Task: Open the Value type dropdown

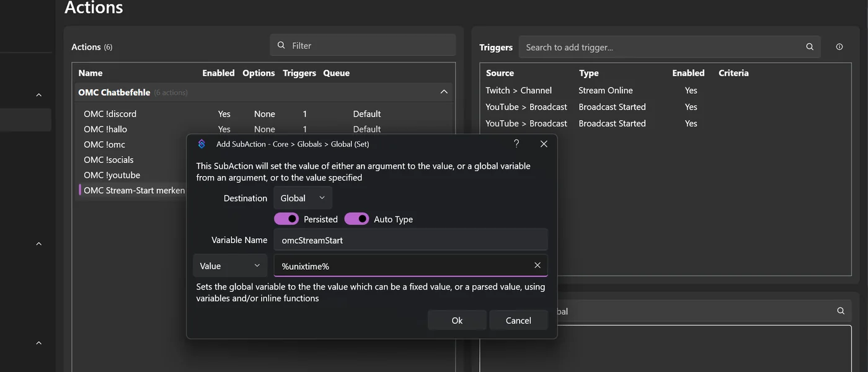Action: (230, 265)
